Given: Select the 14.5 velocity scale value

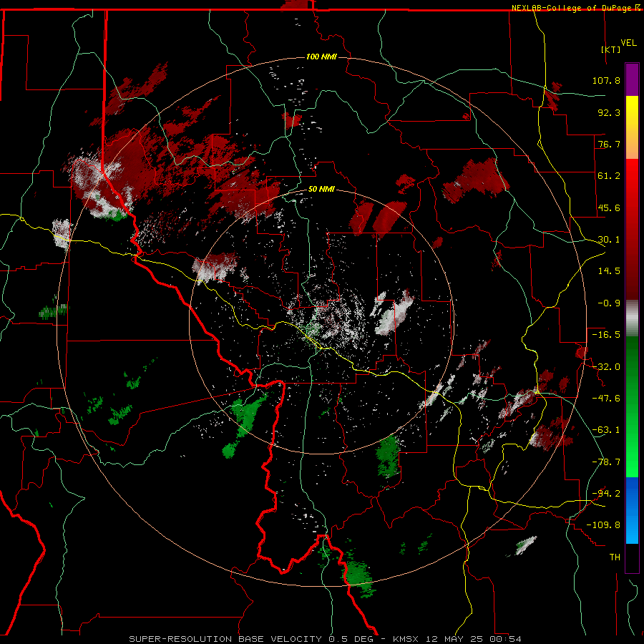Looking at the screenshot, I should pos(609,271).
